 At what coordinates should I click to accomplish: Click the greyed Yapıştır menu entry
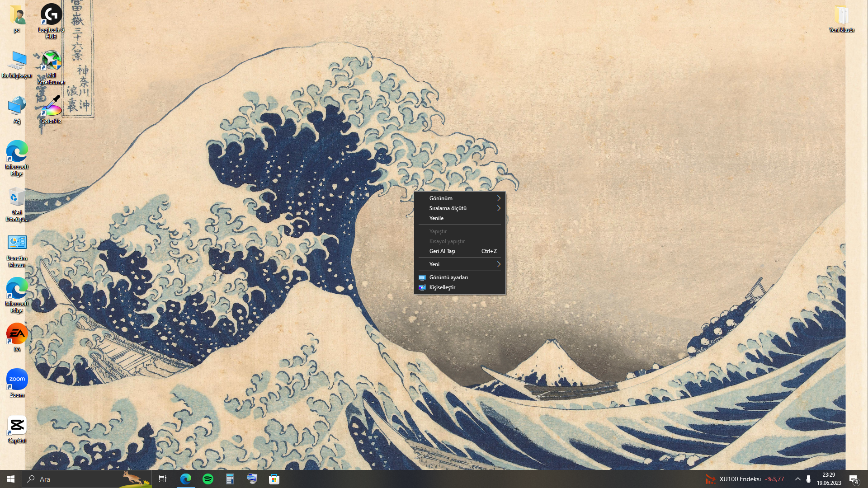point(460,231)
